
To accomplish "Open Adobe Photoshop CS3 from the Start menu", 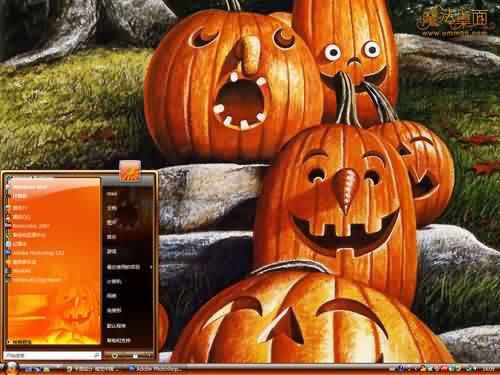I will 35,253.
